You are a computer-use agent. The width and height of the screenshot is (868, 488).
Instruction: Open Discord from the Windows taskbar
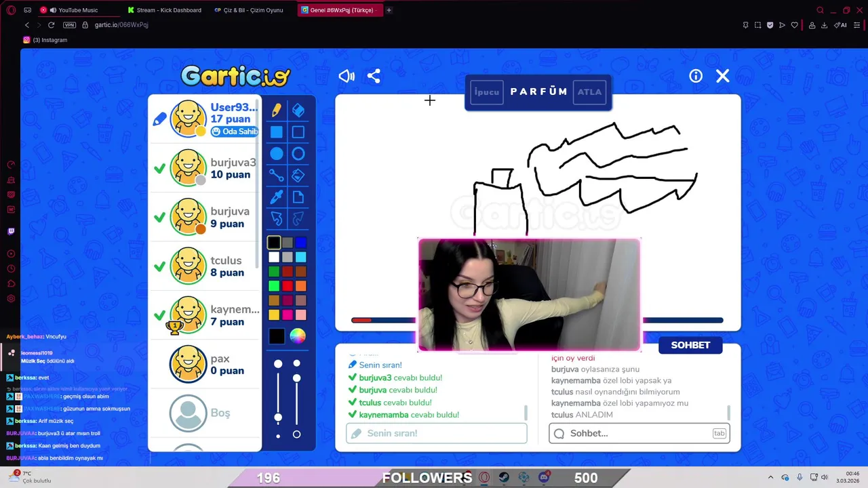click(544, 477)
